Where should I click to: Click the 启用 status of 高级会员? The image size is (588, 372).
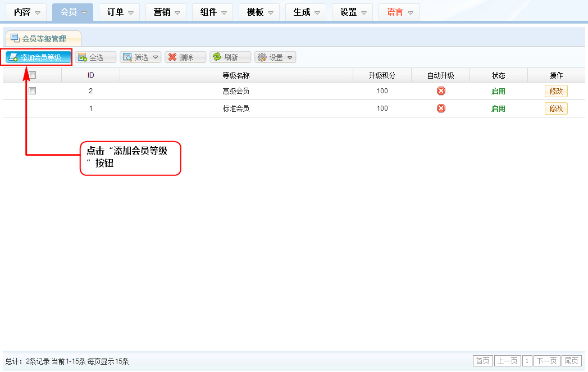tap(498, 91)
